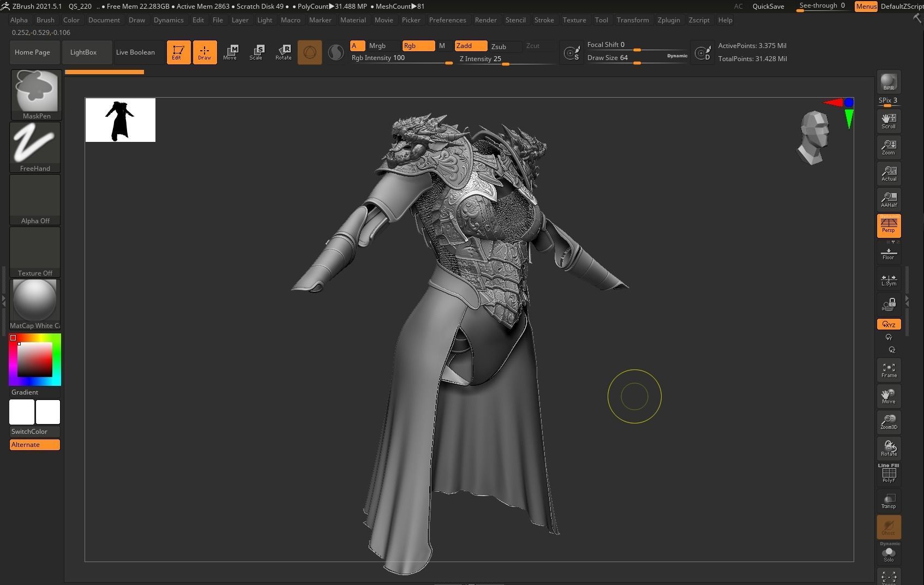Screen dimensions: 924x585
Task: Click the focal shift S circle icon
Action: (572, 53)
